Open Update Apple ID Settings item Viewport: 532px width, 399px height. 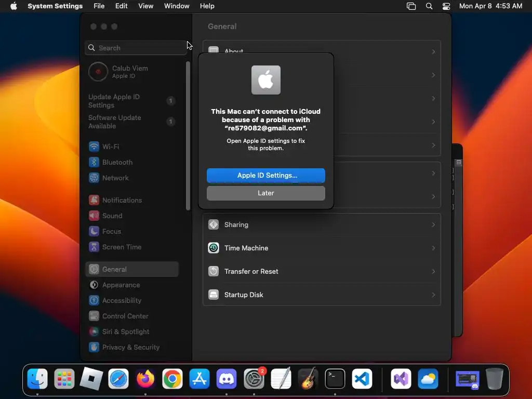(132, 101)
